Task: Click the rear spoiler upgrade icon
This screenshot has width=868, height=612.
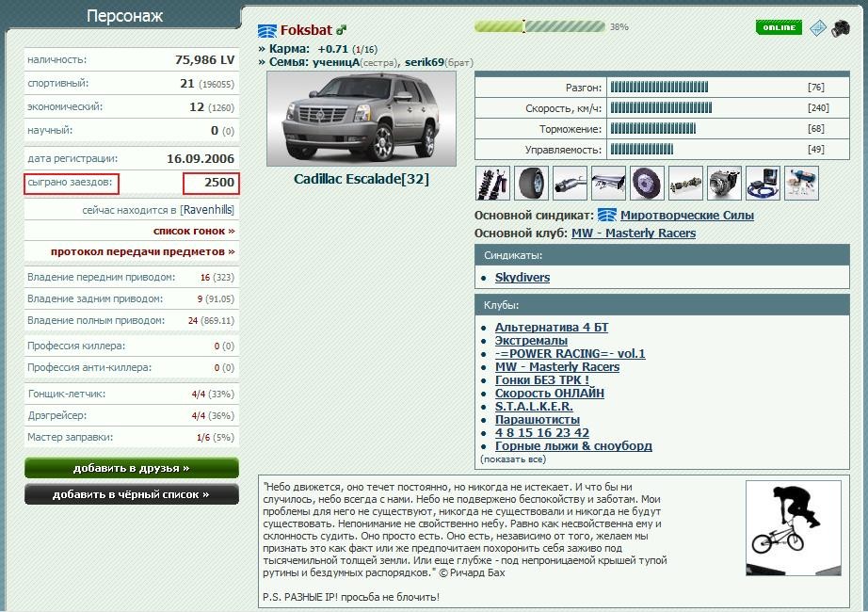Action: click(x=608, y=183)
